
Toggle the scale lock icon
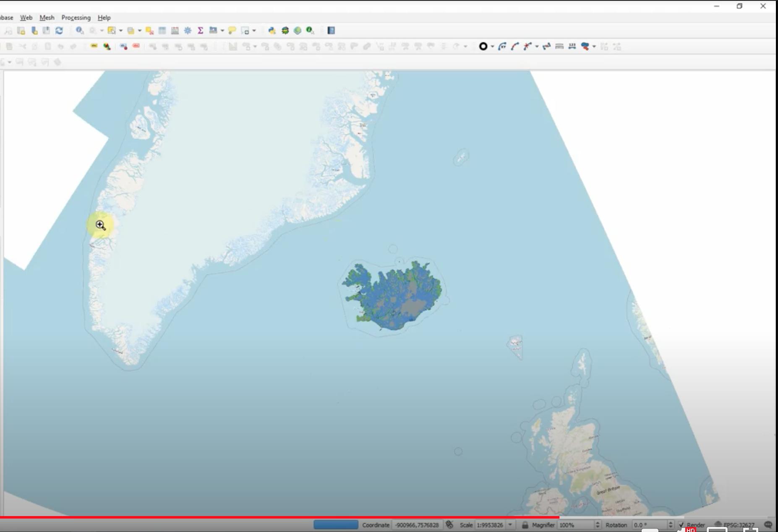tap(525, 525)
